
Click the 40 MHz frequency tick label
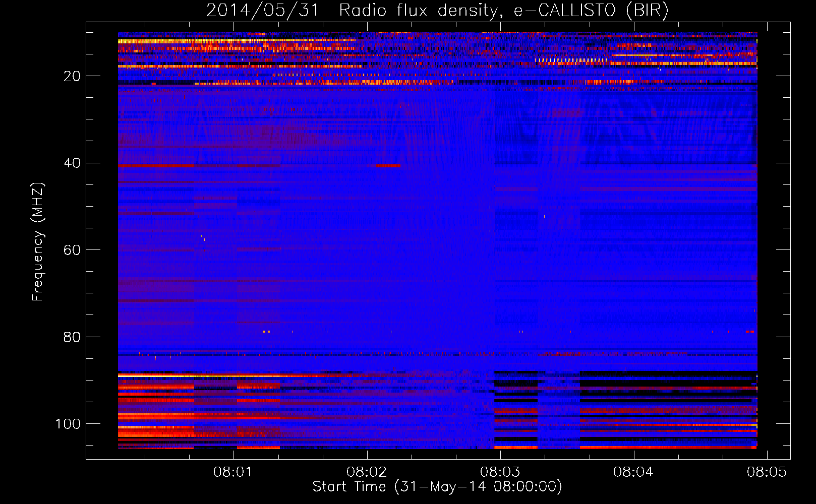(72, 163)
